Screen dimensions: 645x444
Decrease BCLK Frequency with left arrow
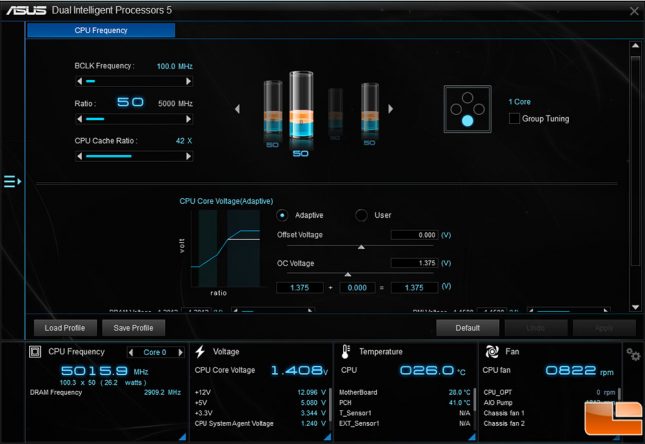click(79, 81)
